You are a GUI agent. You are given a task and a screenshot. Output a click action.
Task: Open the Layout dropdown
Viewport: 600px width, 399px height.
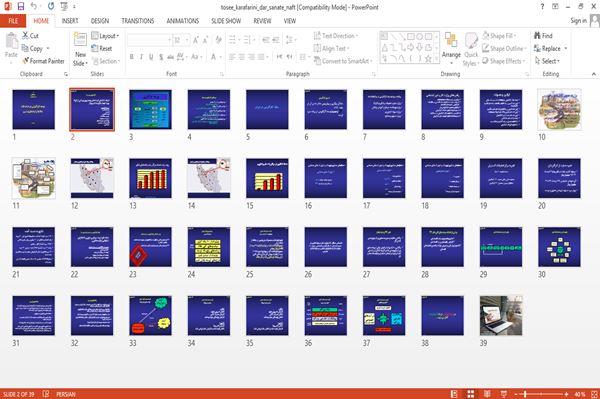(x=105, y=36)
